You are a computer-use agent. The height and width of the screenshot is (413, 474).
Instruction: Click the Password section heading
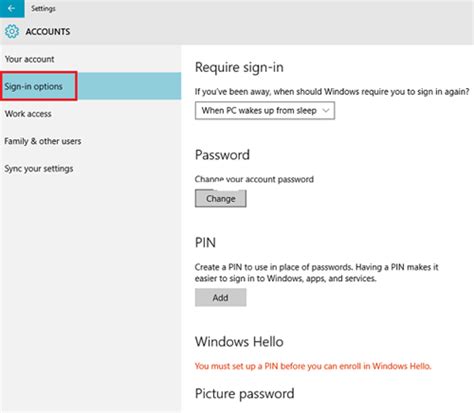[x=222, y=155]
